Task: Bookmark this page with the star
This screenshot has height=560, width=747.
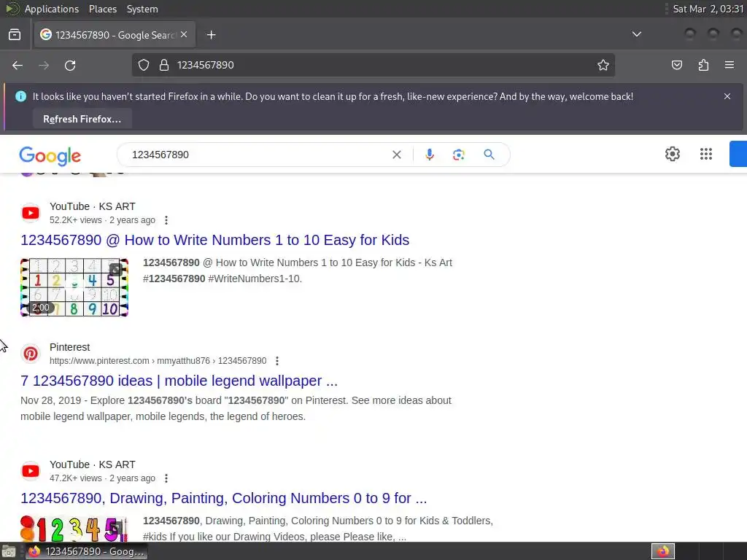Action: click(x=603, y=65)
